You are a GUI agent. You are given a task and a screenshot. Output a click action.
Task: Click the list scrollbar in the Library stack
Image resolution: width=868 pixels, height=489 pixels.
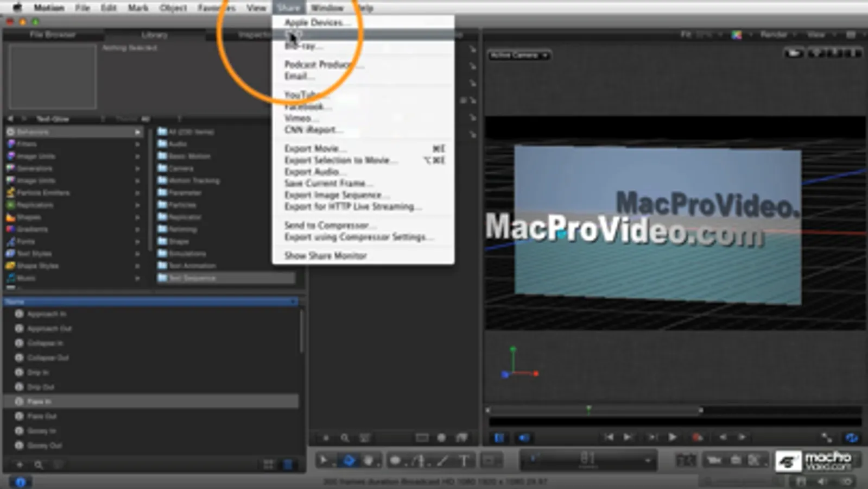click(302, 331)
